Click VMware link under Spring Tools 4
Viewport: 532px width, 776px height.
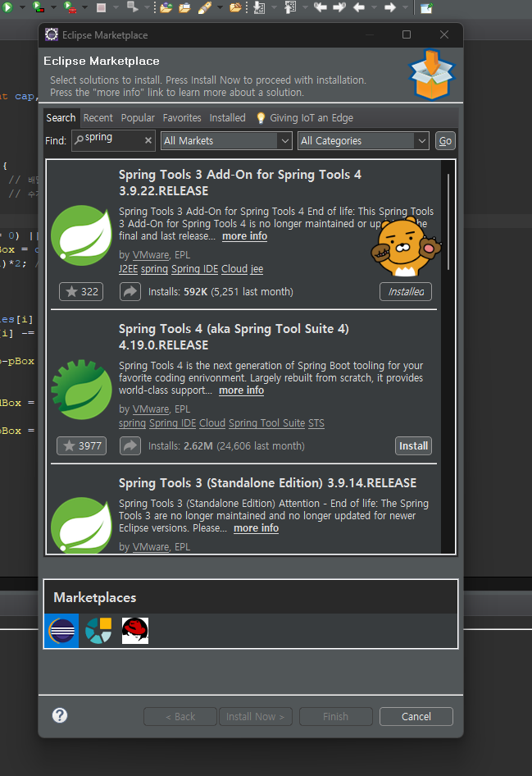pos(151,409)
